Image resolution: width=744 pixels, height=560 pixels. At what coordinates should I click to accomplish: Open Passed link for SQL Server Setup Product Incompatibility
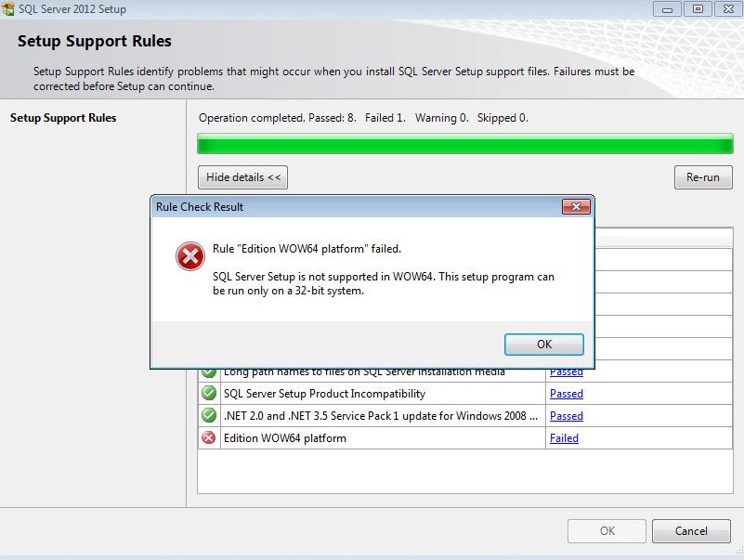pyautogui.click(x=567, y=394)
